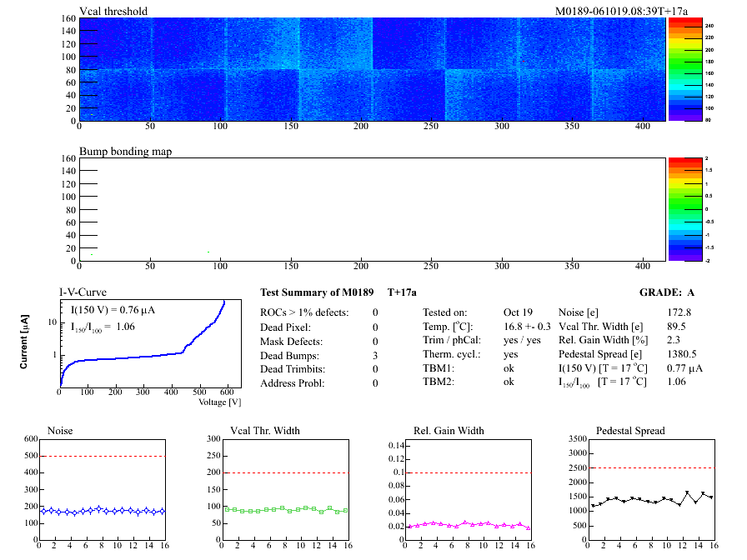Click the "Vcal Thr. Width" chart title

(x=264, y=431)
